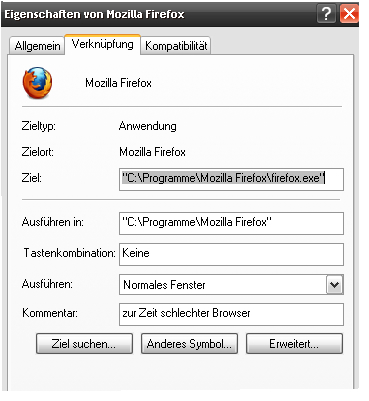369x401 pixels.
Task: Click the dialog title bar text
Action: [94, 14]
